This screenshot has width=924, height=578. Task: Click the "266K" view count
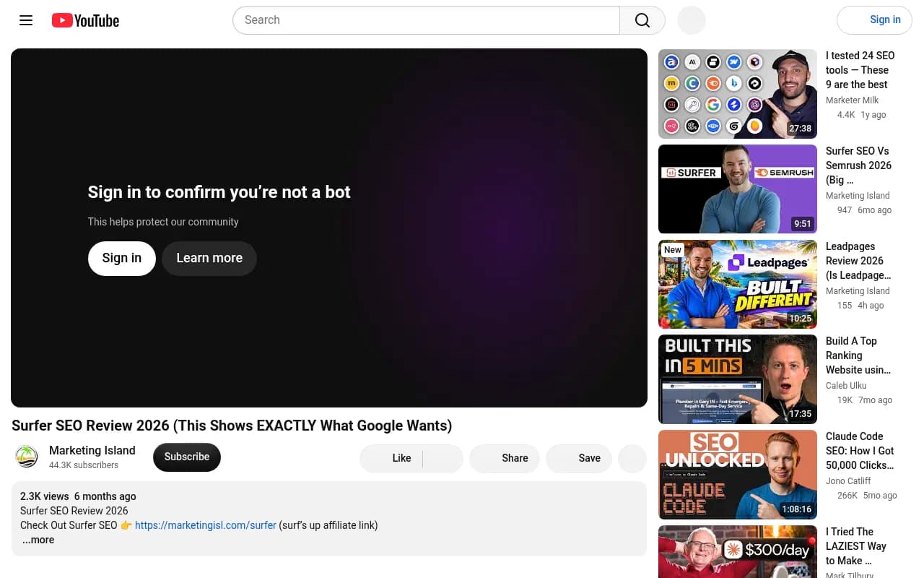click(x=847, y=496)
